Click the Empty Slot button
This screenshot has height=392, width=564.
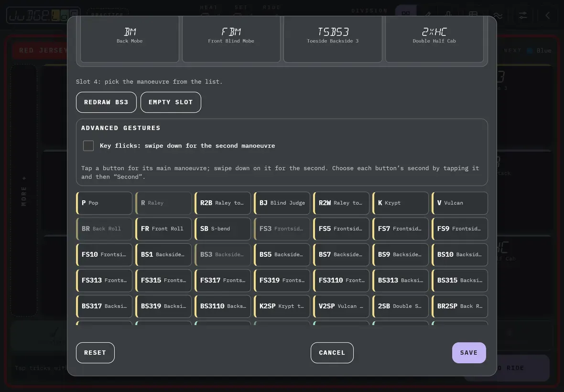171,102
